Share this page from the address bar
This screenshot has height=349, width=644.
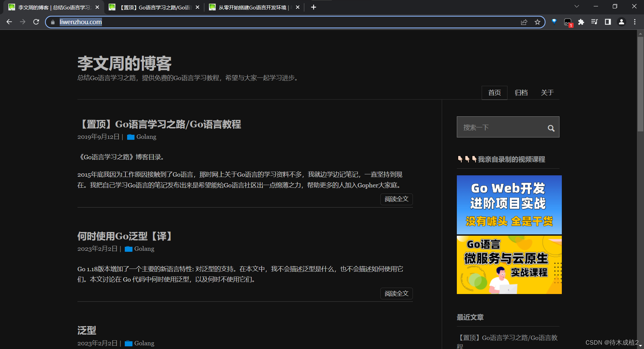tap(524, 22)
